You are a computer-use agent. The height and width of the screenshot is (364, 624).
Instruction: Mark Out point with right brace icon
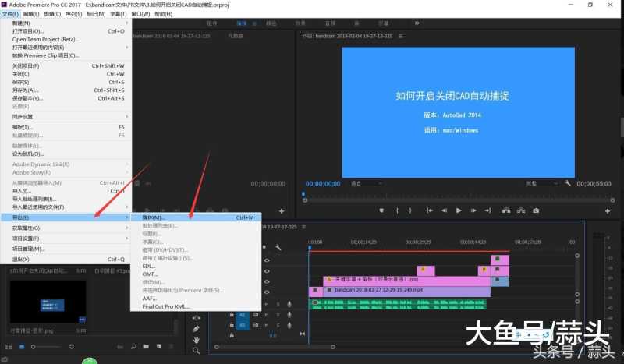pyautogui.click(x=410, y=210)
